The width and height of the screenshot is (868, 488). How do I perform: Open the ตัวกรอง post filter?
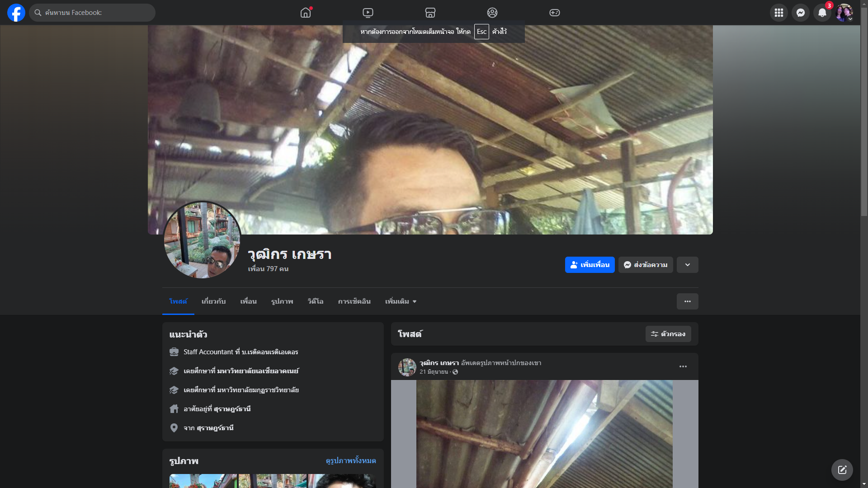(668, 334)
